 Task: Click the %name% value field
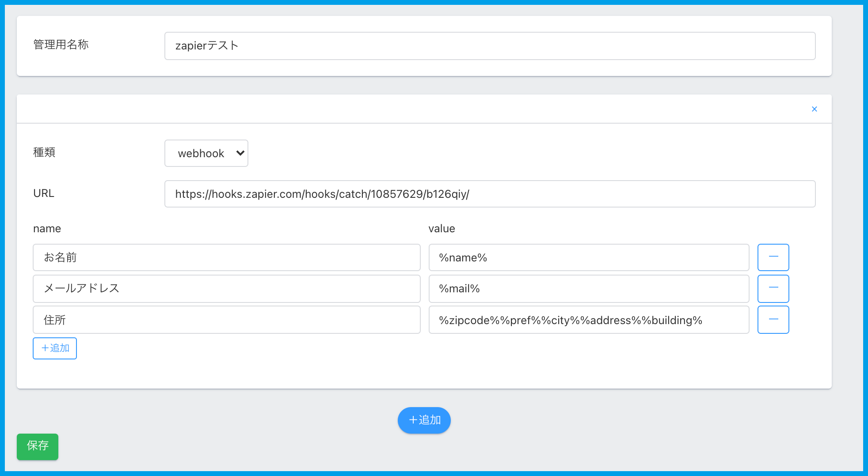(x=589, y=257)
